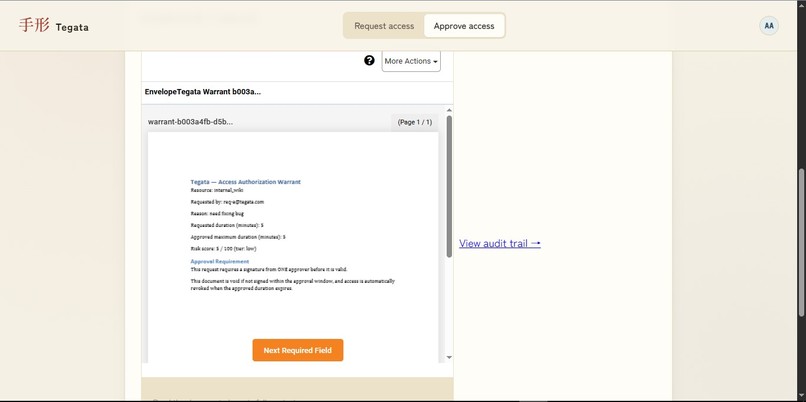The height and width of the screenshot is (402, 806).
Task: Open the View audit trail link
Action: click(x=500, y=244)
